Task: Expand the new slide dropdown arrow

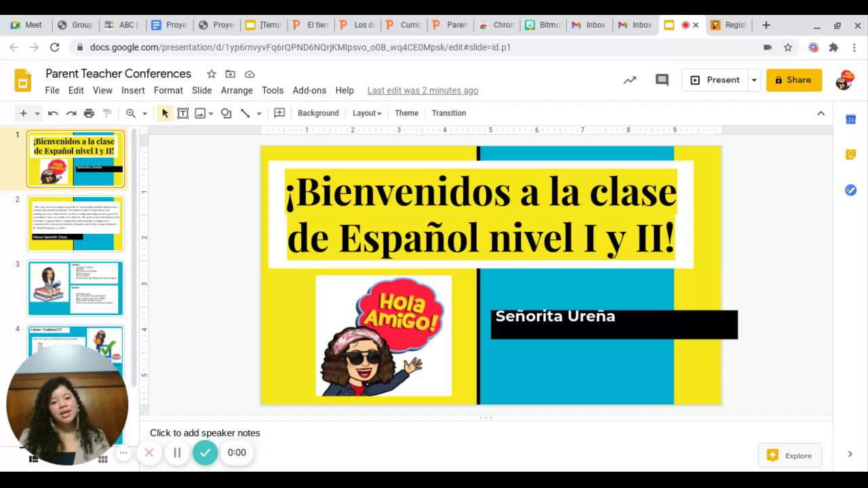Action: [x=37, y=113]
